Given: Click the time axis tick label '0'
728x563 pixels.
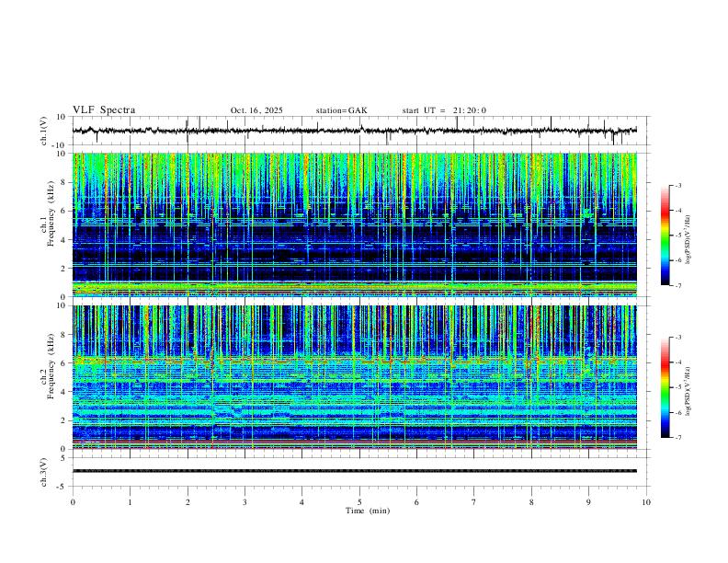Looking at the screenshot, I should point(73,502).
